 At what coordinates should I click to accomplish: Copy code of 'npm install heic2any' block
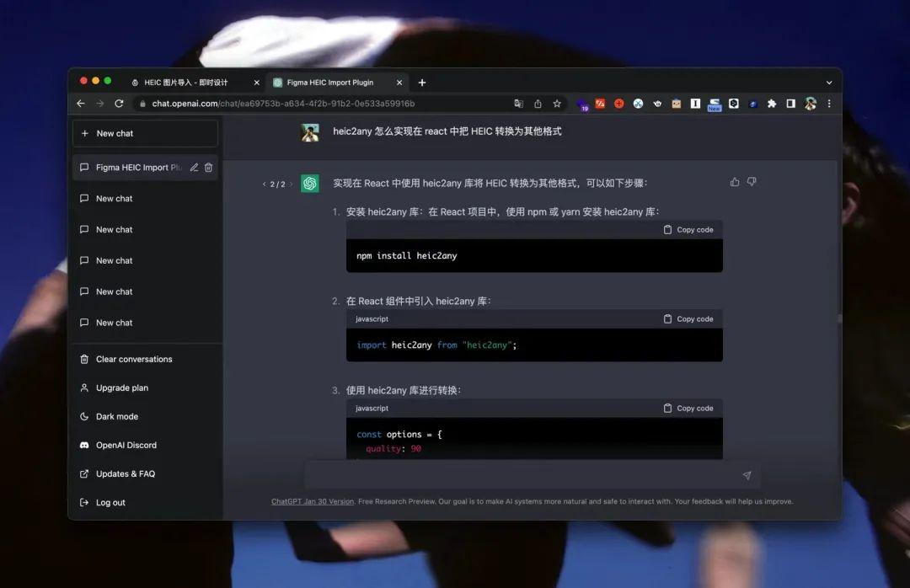pyautogui.click(x=688, y=230)
